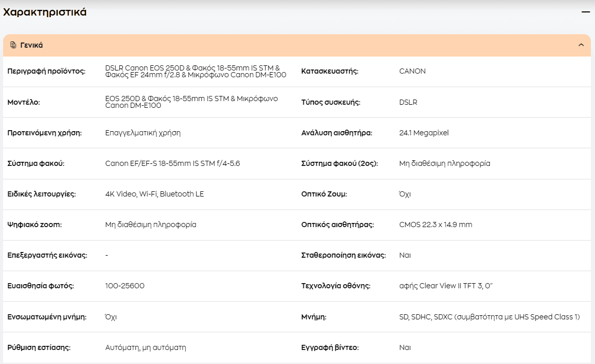Select the Οπτικό Ζουμ label
Screen dimensions: 595x364
324,194
